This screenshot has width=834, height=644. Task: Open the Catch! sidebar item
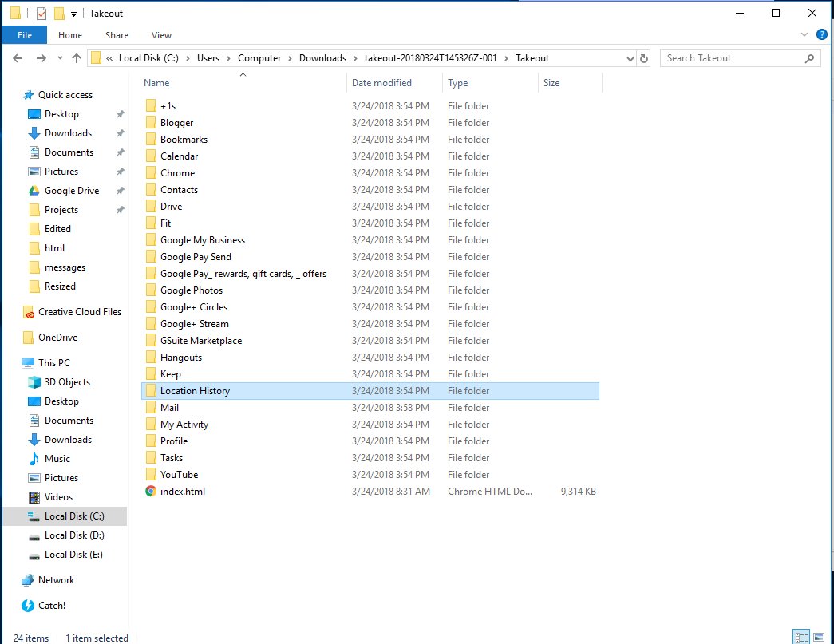[52, 606]
